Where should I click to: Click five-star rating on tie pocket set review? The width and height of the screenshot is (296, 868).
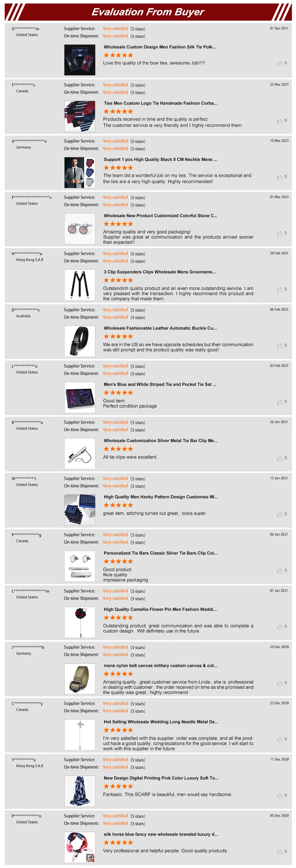tap(118, 393)
